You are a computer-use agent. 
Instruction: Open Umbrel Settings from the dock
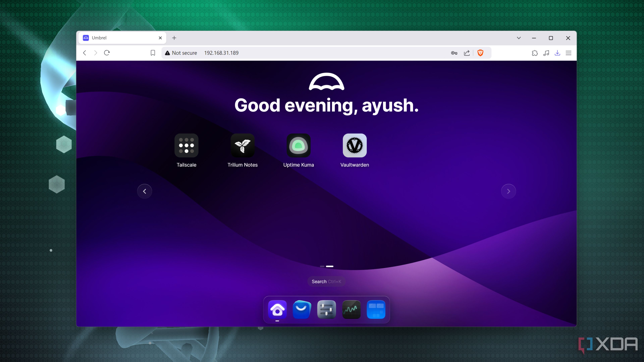point(327,310)
